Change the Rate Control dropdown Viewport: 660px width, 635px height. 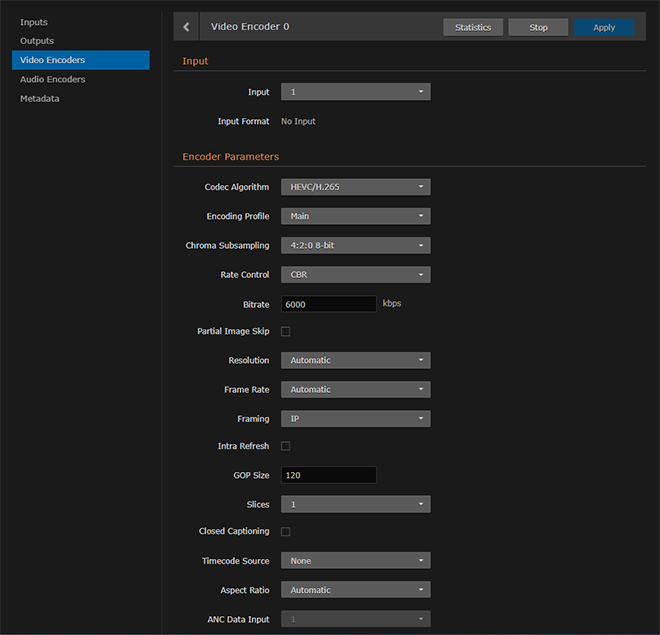pyautogui.click(x=355, y=274)
